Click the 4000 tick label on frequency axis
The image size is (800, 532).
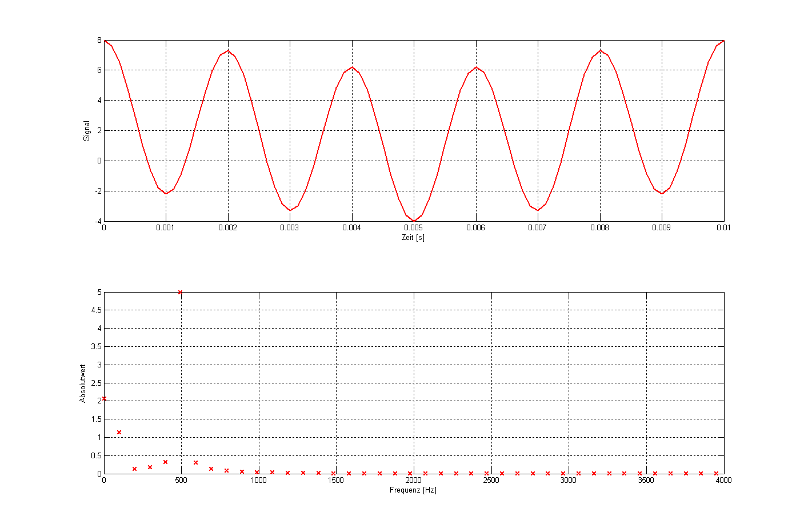pos(723,481)
